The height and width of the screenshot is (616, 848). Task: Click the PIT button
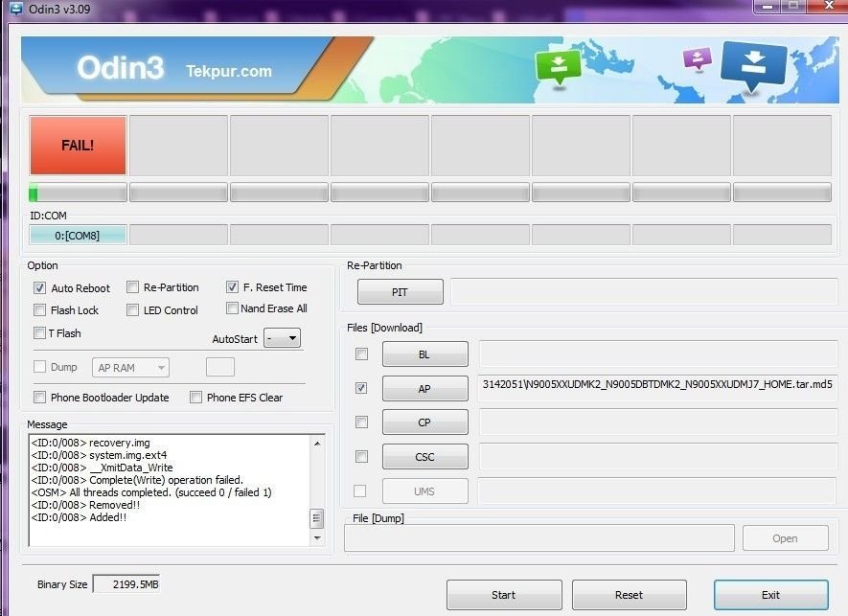click(x=401, y=292)
